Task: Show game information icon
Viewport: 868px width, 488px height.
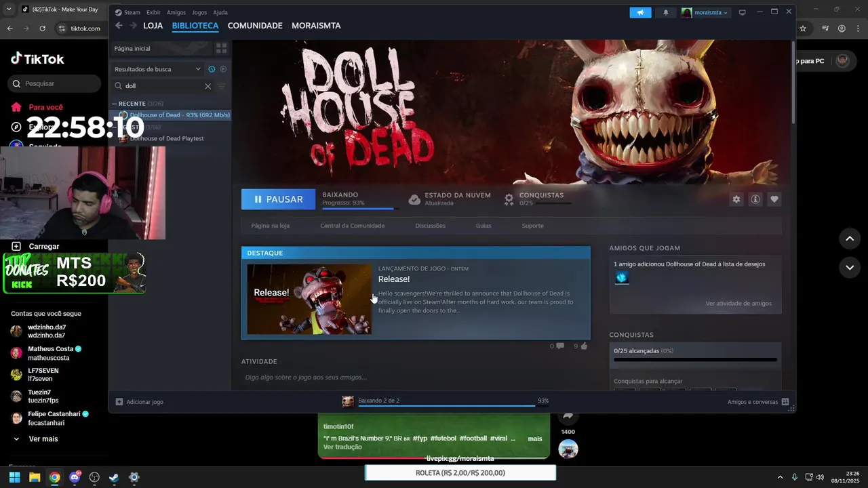Action: click(x=755, y=199)
